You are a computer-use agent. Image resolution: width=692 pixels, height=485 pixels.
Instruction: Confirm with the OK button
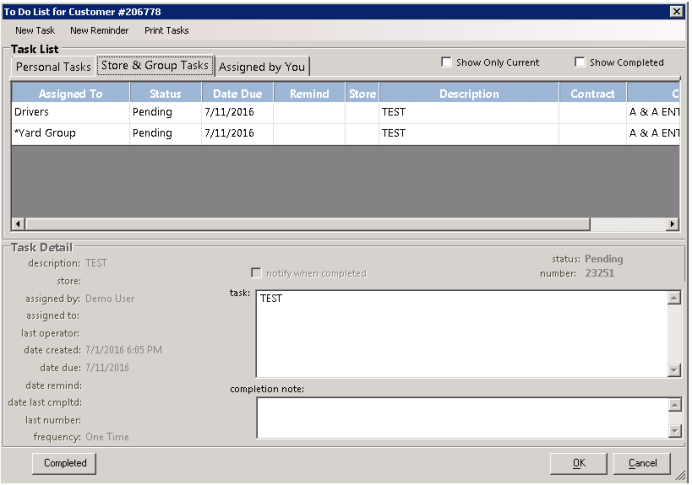pyautogui.click(x=578, y=463)
